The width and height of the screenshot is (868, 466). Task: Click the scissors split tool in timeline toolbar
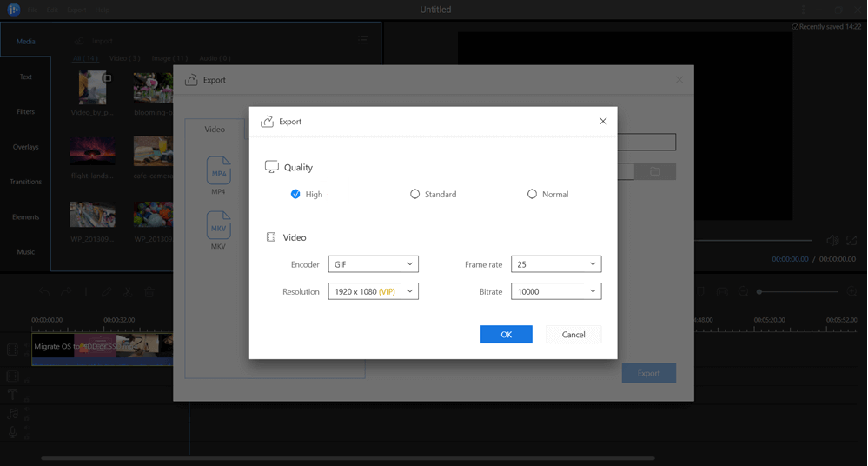click(x=128, y=292)
